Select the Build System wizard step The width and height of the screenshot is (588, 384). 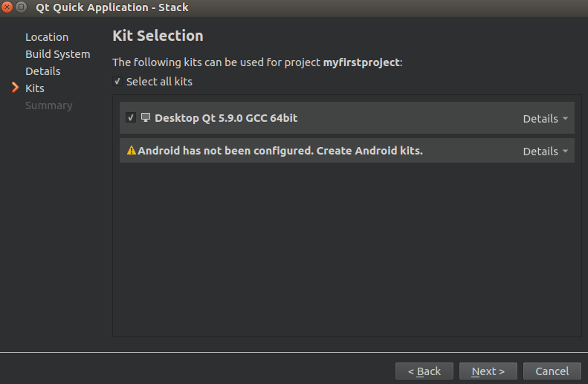pos(58,54)
